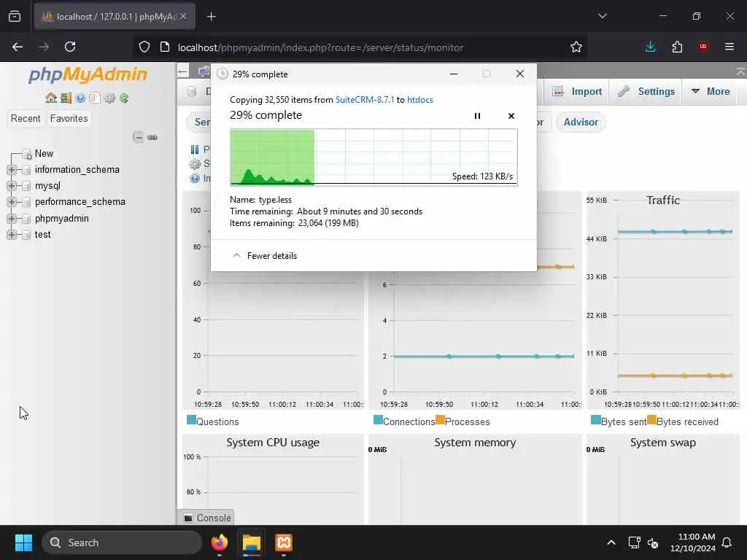Switch to Recent tables tab
Screen dimensions: 747x560
tap(26, 118)
